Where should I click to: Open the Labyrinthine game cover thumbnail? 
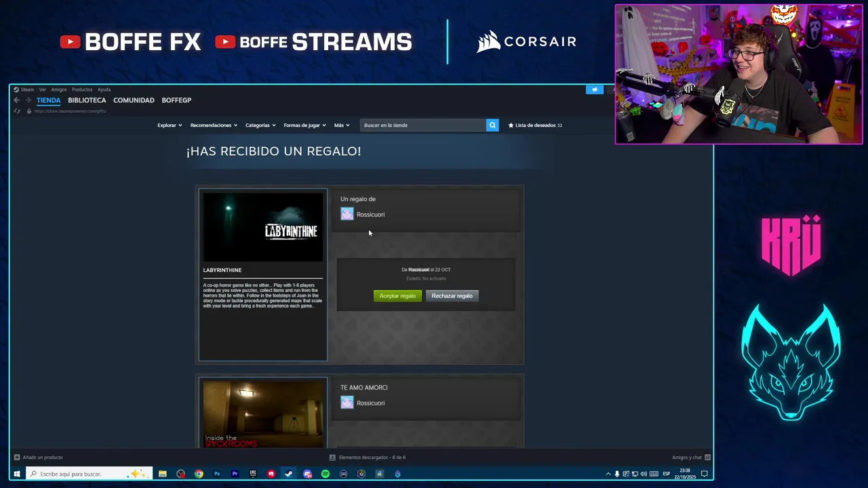tap(263, 227)
